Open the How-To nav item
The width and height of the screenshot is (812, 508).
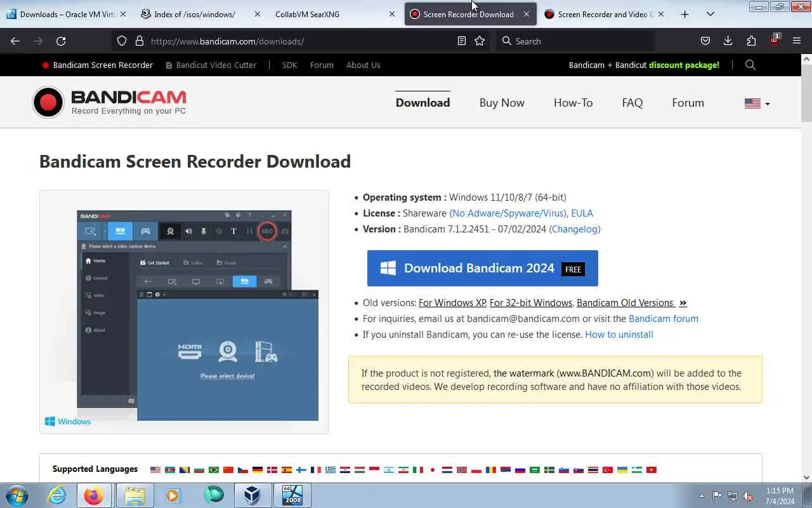point(573,103)
